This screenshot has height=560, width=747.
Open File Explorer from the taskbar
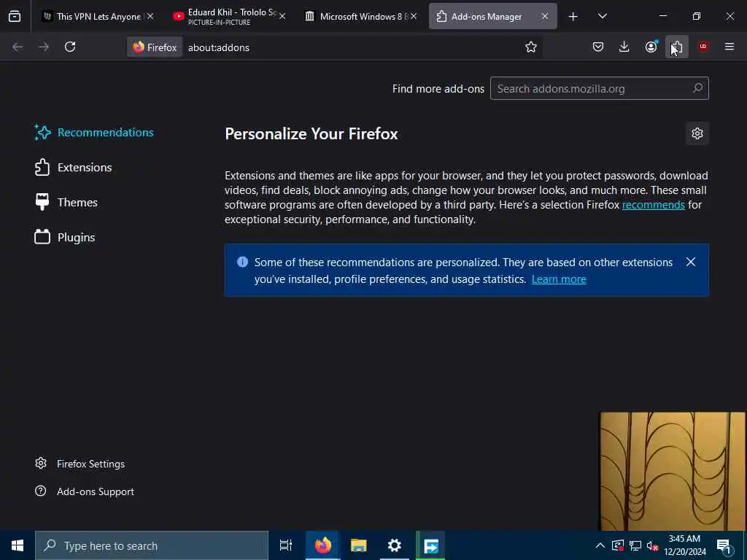359,545
